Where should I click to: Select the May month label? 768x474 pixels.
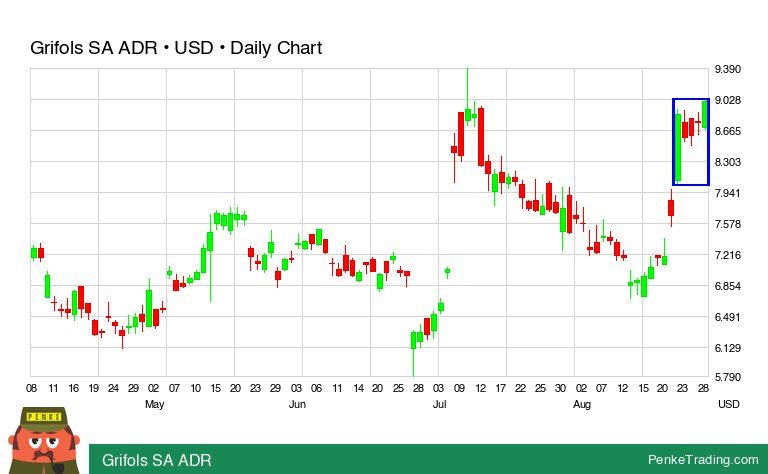coord(154,404)
